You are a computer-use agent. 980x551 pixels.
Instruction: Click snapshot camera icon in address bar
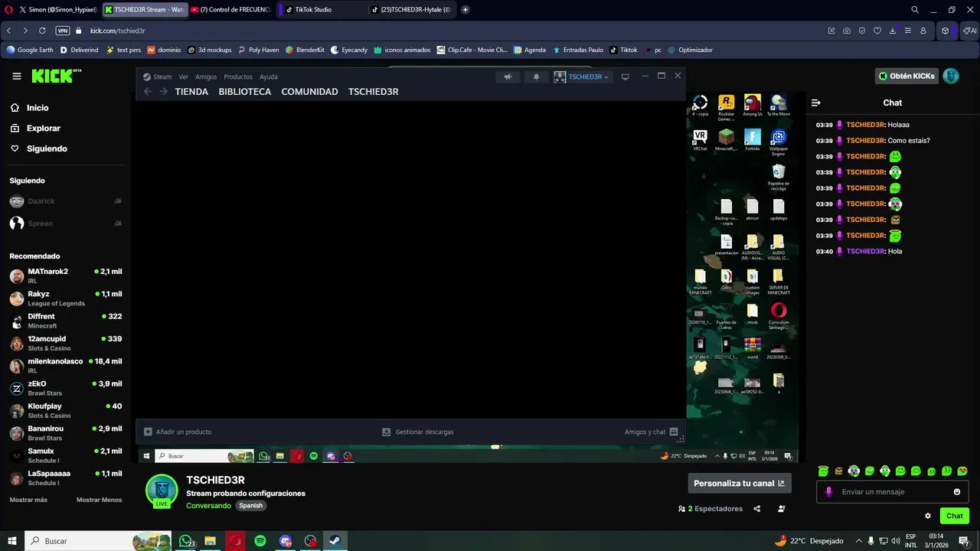pyautogui.click(x=846, y=31)
